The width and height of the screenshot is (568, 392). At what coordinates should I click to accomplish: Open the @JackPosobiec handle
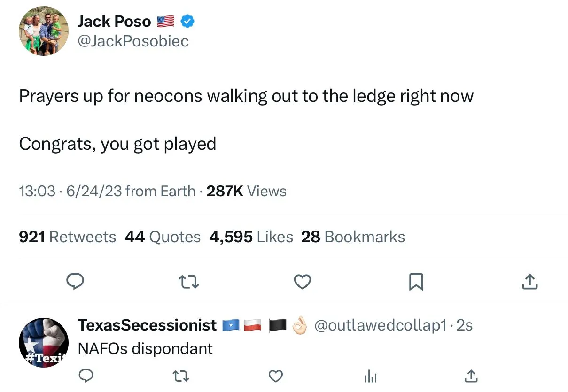(x=132, y=41)
